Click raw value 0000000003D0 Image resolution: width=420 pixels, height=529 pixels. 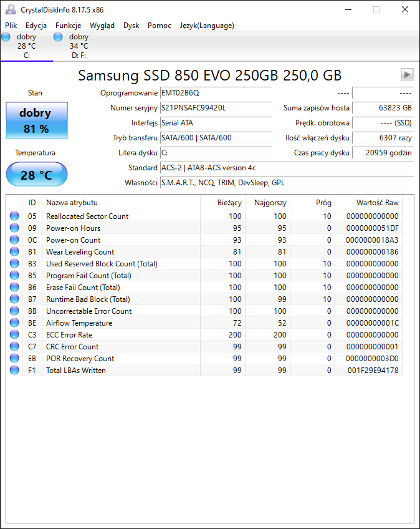point(372,358)
